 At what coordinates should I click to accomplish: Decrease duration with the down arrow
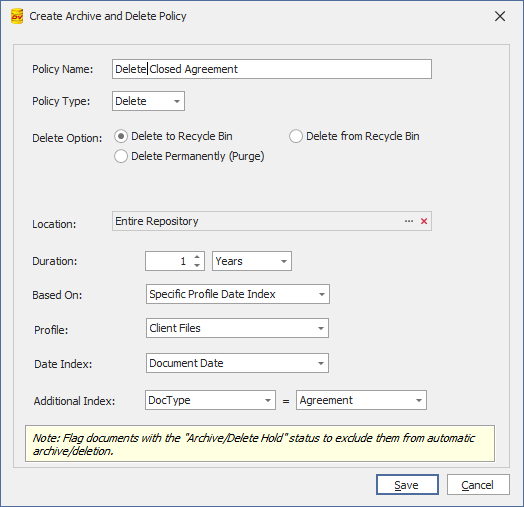click(197, 265)
